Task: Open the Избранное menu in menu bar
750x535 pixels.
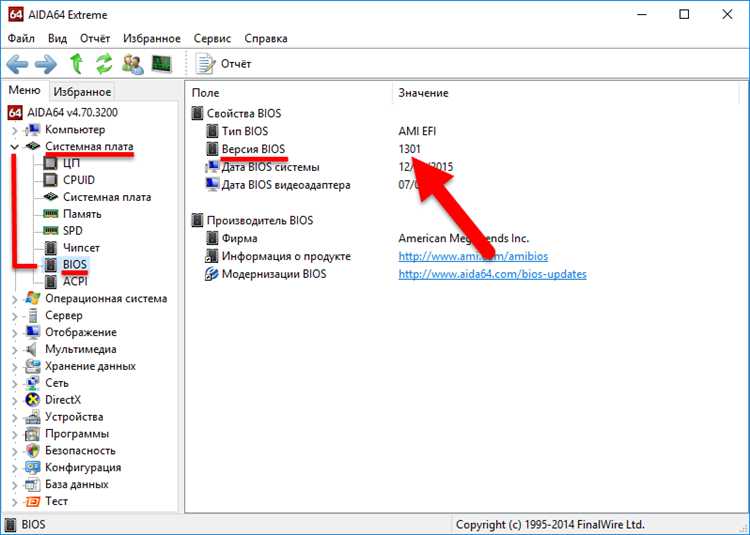Action: (152, 38)
